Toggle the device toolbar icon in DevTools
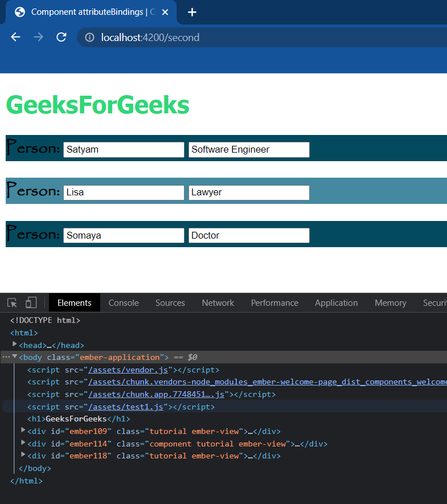Viewport: 447px width, 504px height. [x=31, y=303]
